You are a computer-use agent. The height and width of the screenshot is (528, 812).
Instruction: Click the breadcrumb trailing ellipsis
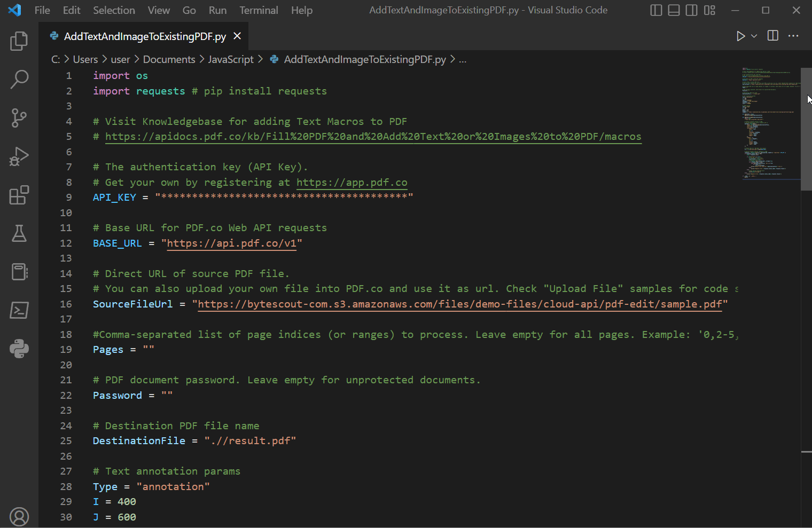pos(463,59)
